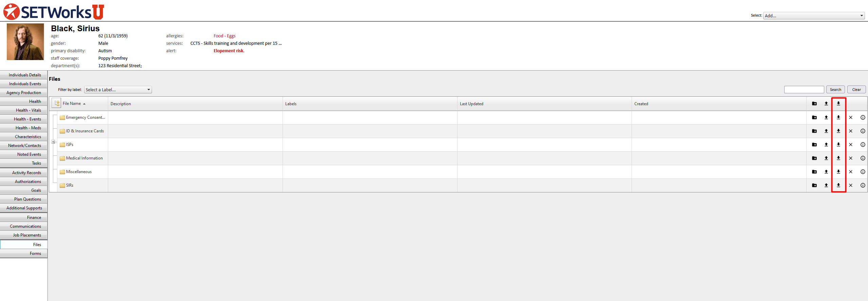This screenshot has height=301, width=868.
Task: Add subfolder inside Medical Information folder
Action: [x=814, y=158]
